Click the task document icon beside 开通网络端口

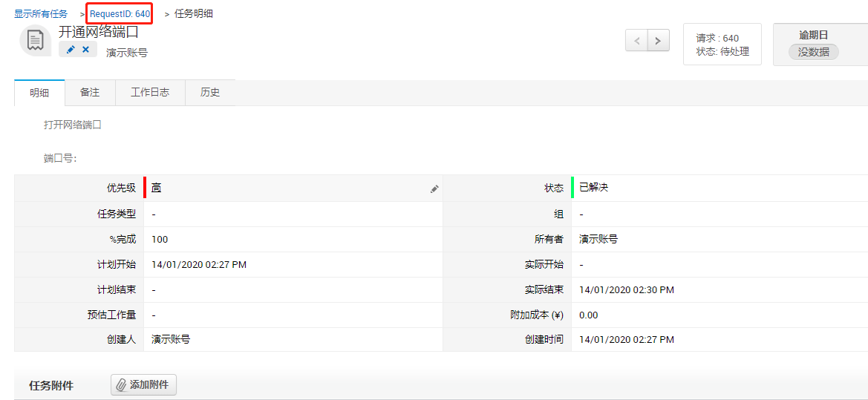[x=35, y=40]
